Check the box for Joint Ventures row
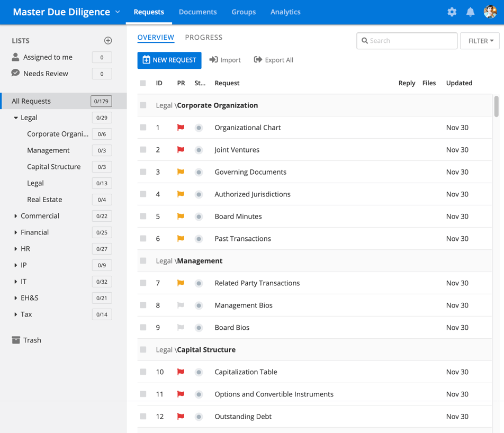This screenshot has height=433, width=504. (143, 150)
